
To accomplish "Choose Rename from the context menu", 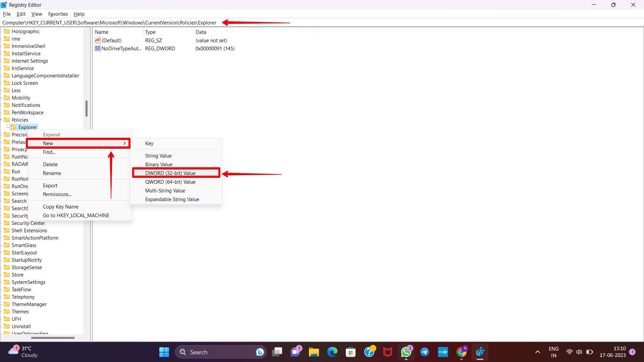I will (52, 173).
